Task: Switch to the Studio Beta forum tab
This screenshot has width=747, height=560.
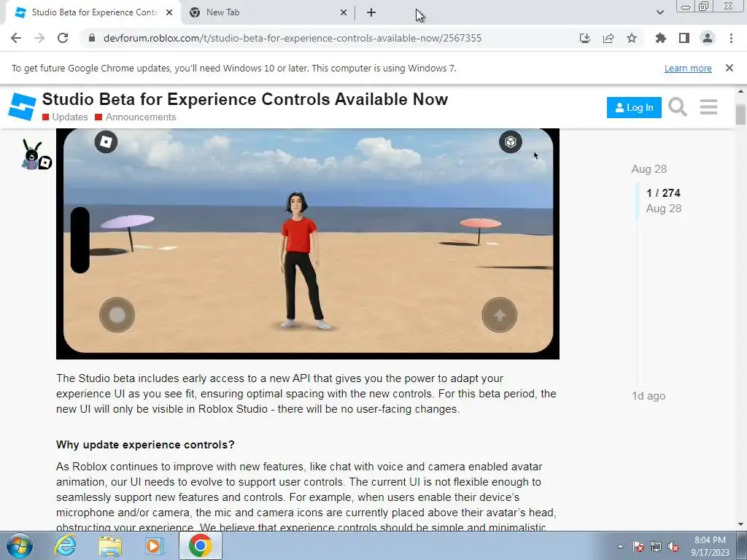Action: click(94, 12)
